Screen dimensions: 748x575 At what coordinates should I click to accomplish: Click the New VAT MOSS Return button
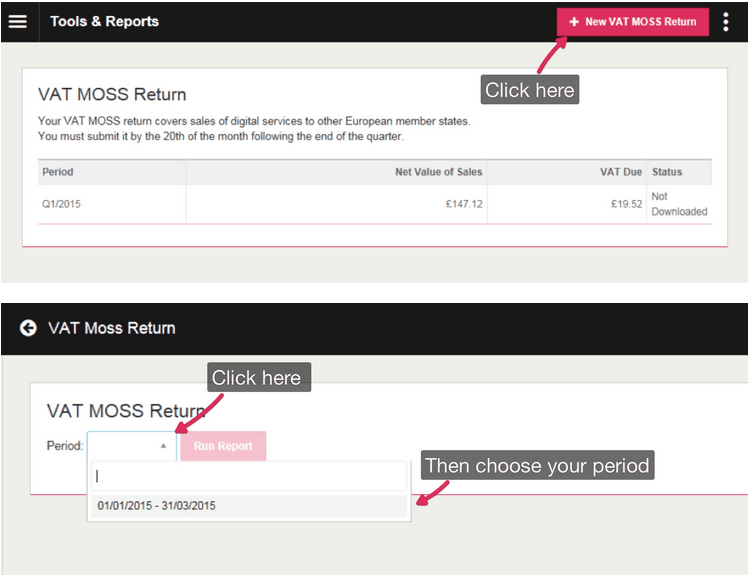(632, 22)
